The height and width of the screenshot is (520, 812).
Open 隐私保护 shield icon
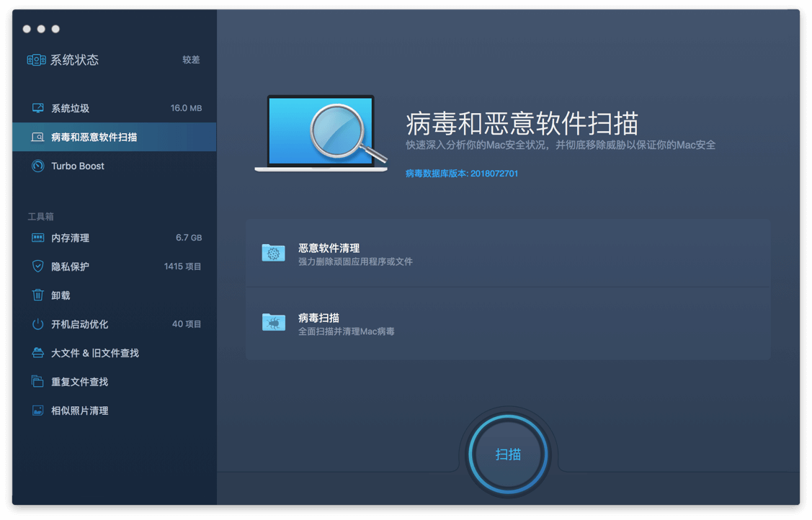click(40, 266)
